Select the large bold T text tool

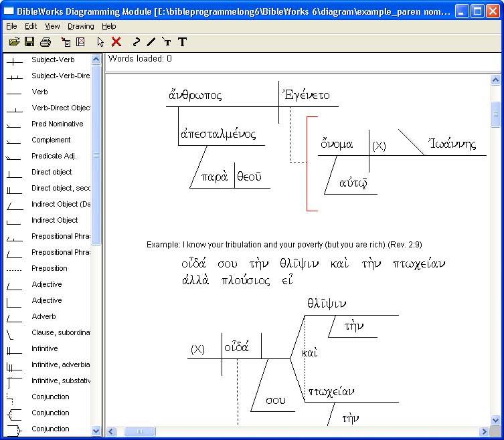tap(182, 41)
